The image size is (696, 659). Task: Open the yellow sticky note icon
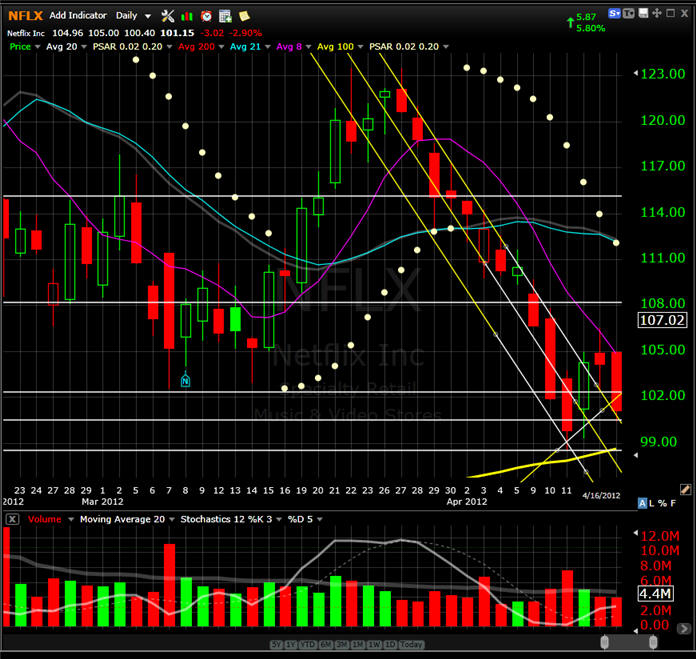coord(244,16)
